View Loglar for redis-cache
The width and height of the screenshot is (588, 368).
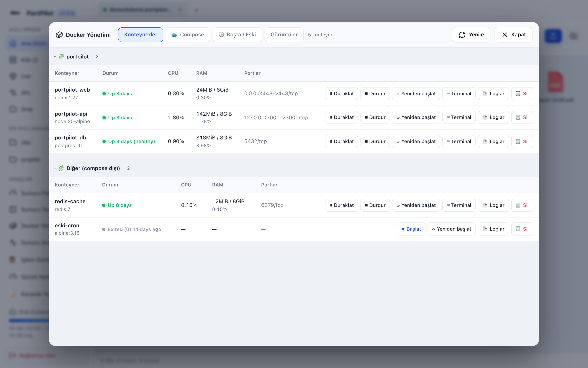493,205
